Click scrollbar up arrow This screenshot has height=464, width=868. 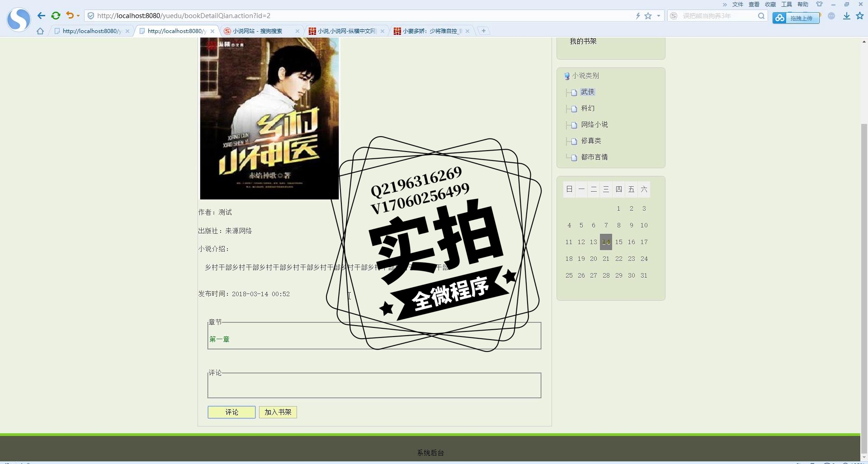point(864,42)
